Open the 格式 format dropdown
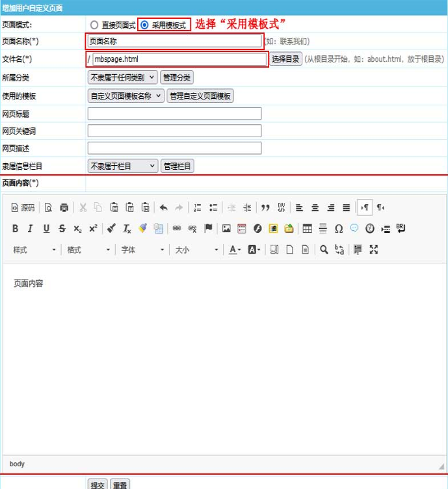The height and width of the screenshot is (489, 448). click(88, 250)
